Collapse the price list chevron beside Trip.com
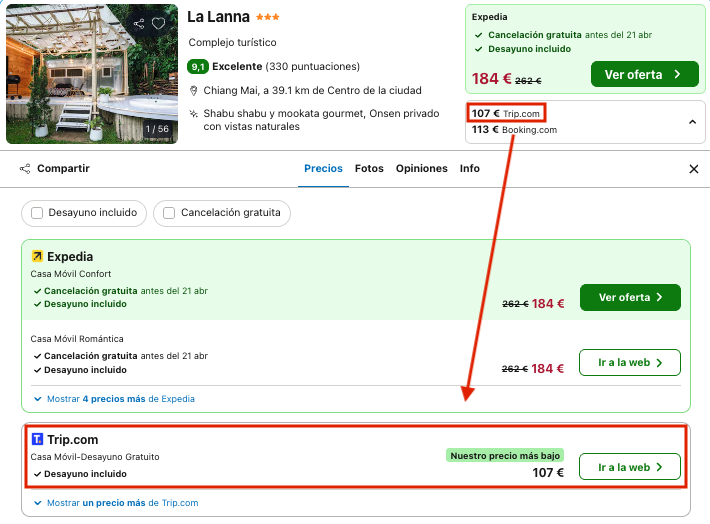Viewport: 710px width, 524px height. pyautogui.click(x=692, y=122)
